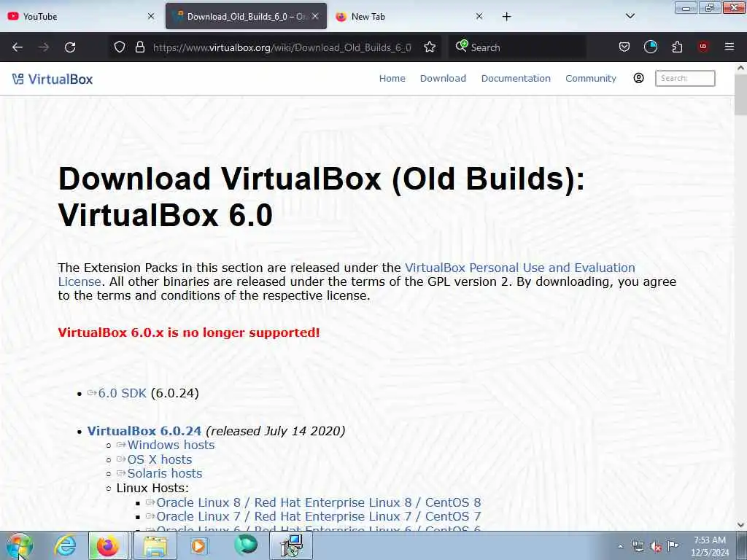Click the green round app taskbar icon
The height and width of the screenshot is (560, 747).
click(x=246, y=545)
